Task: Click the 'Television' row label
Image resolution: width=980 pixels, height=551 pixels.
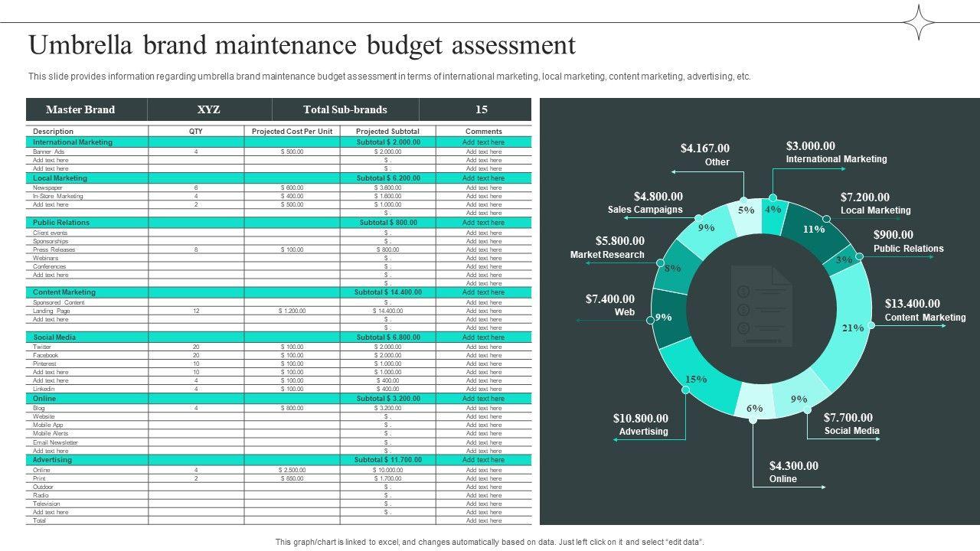Action: [x=46, y=504]
